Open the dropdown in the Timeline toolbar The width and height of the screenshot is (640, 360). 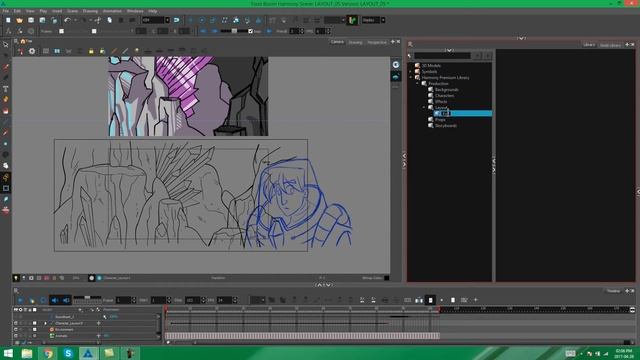pos(257,300)
